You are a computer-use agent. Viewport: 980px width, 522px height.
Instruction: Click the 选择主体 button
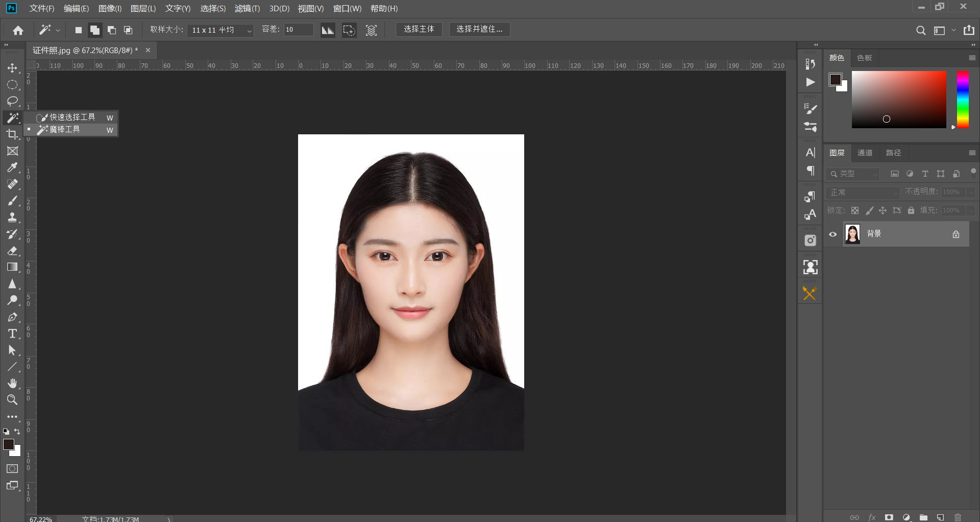(419, 29)
